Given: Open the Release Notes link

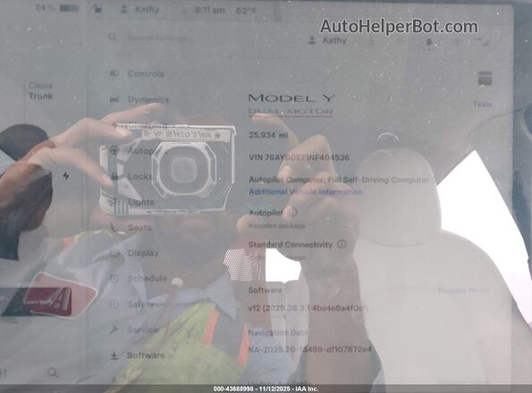Looking at the screenshot, I should click(464, 290).
